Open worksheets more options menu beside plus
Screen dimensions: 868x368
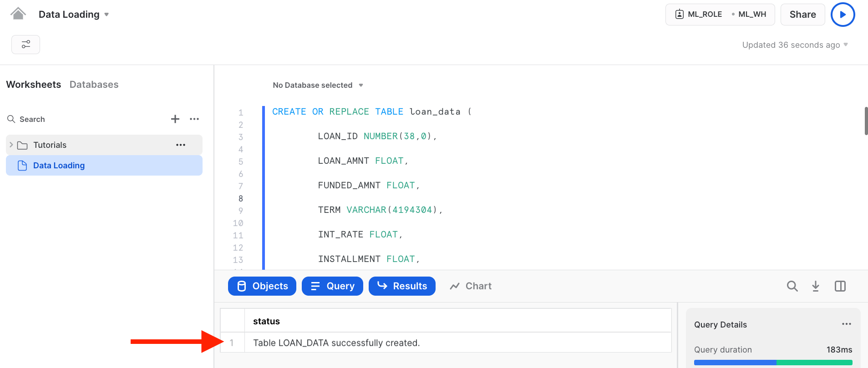click(194, 119)
